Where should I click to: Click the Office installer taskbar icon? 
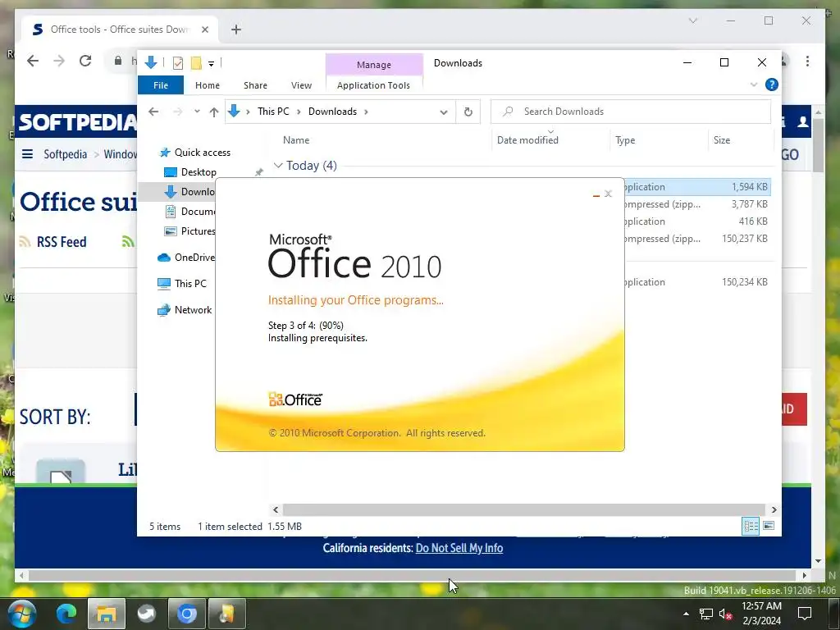[x=226, y=614]
